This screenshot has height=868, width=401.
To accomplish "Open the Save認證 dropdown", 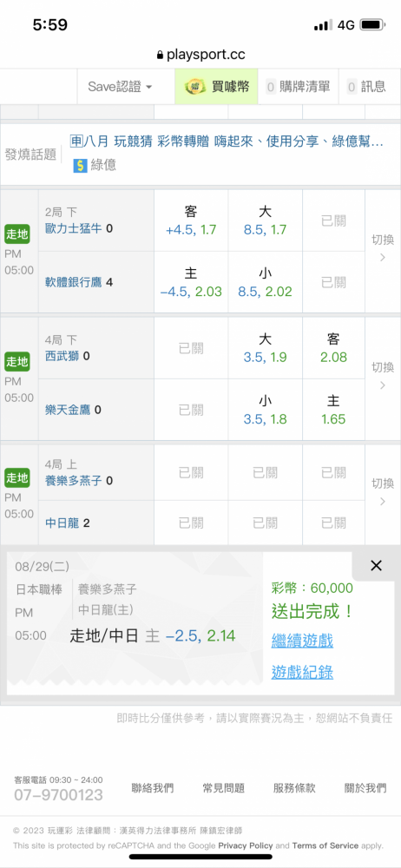I will [120, 87].
